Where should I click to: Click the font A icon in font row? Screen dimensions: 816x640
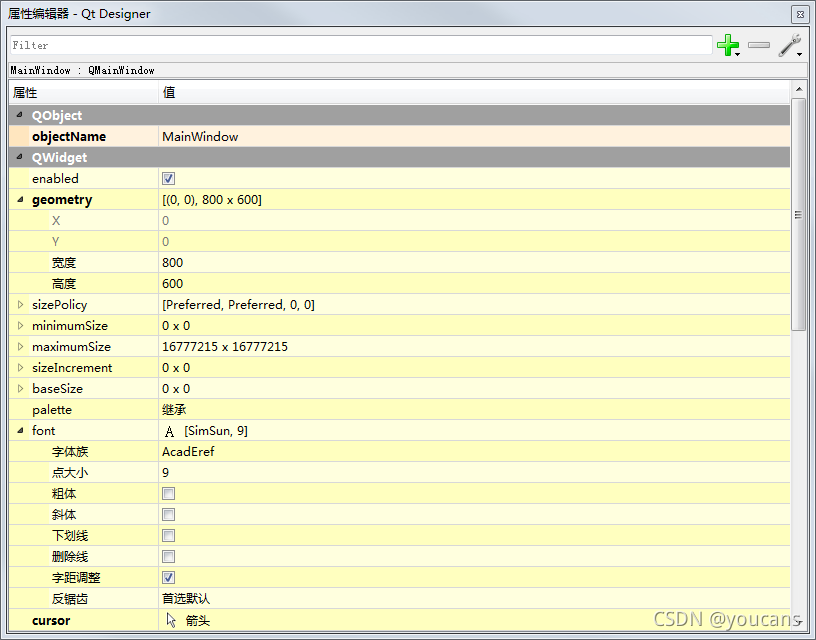[x=169, y=431]
